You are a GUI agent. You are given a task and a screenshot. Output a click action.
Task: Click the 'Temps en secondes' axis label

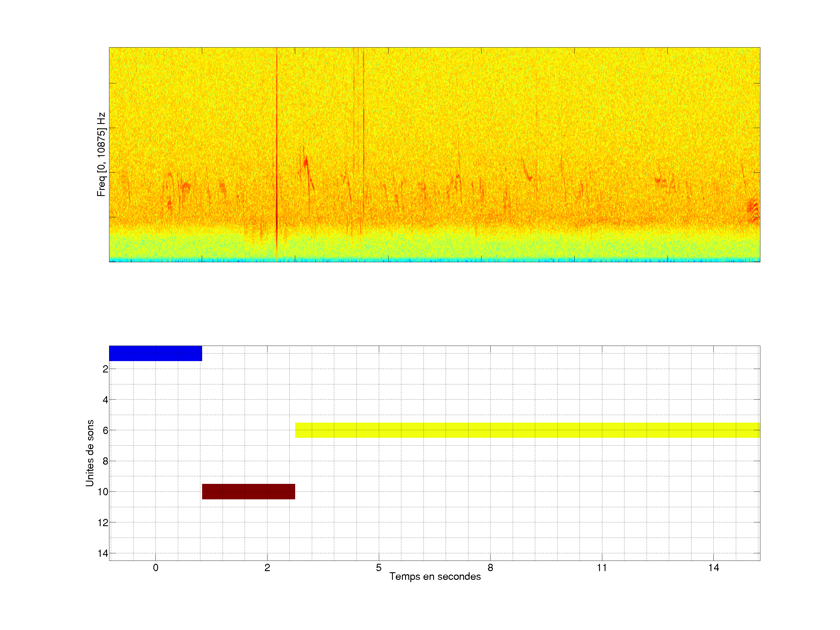435,576
